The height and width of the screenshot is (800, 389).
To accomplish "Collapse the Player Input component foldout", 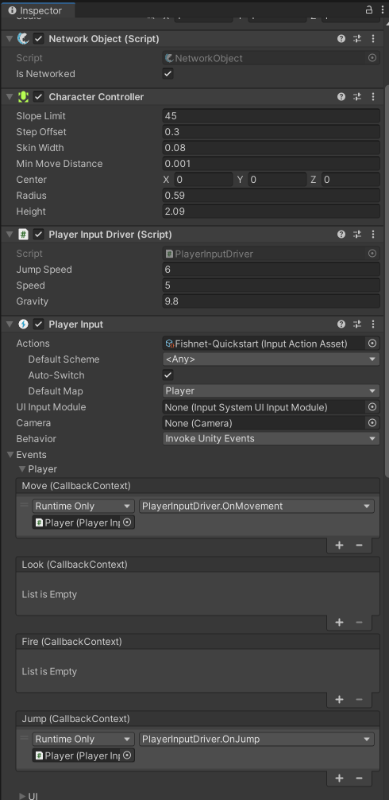I will tap(9, 324).
